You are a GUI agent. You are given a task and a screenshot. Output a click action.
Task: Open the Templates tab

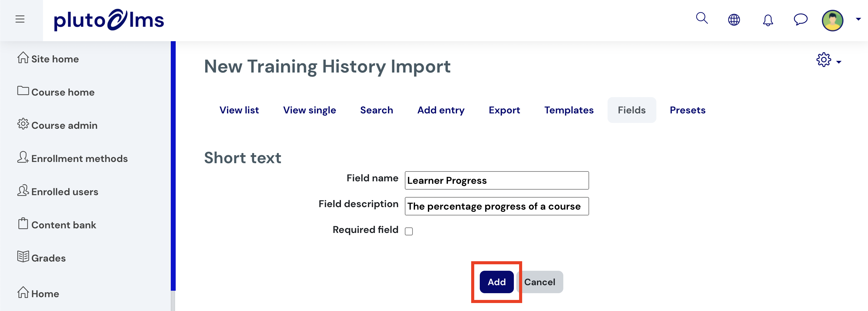[x=569, y=110]
